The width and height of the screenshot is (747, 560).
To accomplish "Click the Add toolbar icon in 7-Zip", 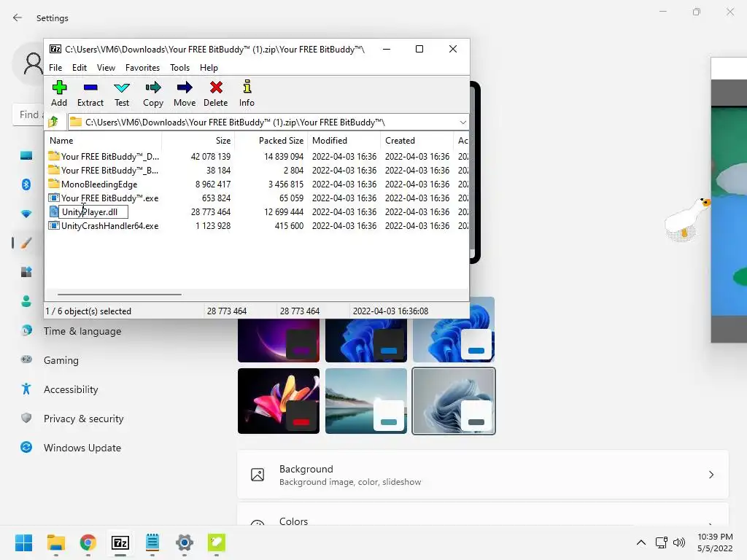I will click(x=59, y=93).
